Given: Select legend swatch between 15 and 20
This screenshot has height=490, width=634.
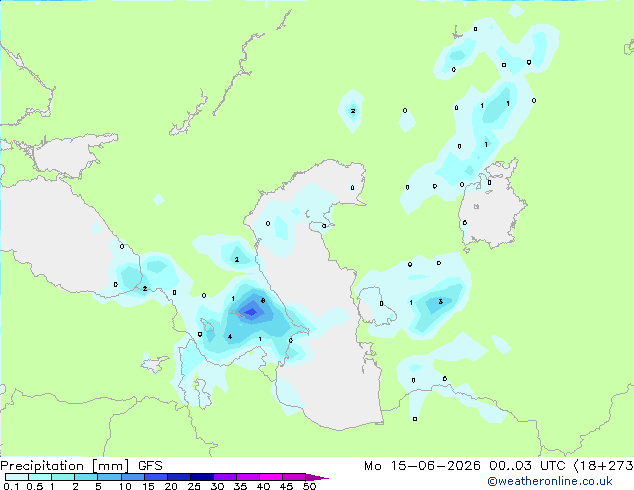Looking at the screenshot, I should 155,477.
